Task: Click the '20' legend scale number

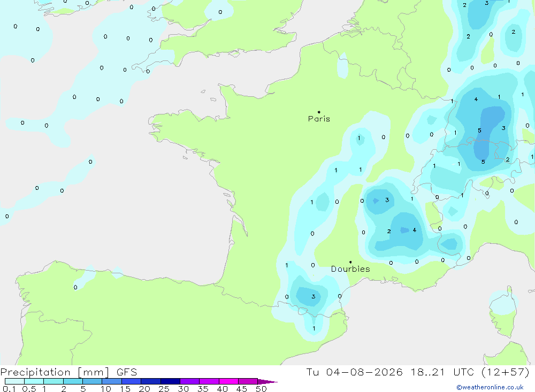Action: click(144, 389)
